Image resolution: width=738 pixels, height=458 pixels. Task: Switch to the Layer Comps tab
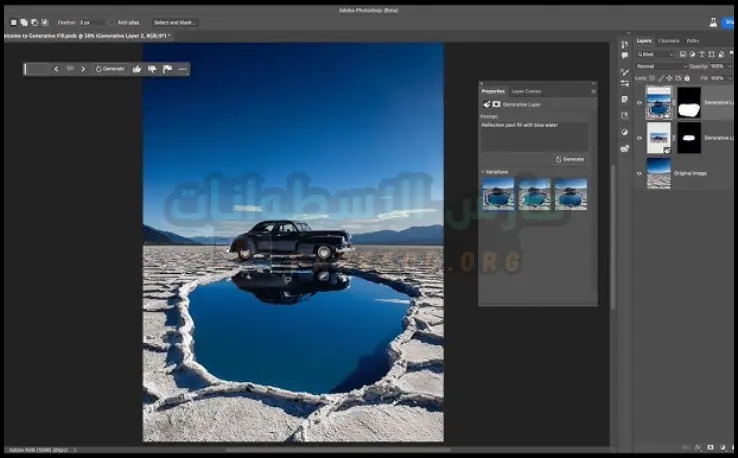[526, 91]
